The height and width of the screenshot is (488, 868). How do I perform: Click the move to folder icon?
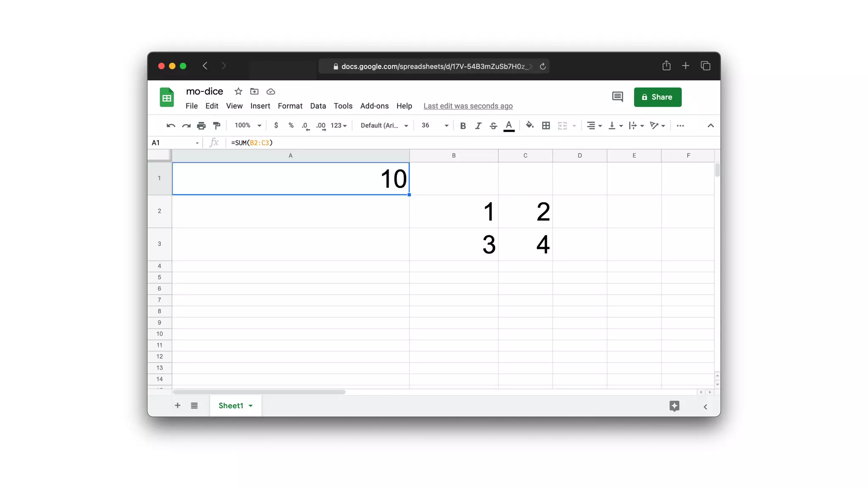coord(254,91)
